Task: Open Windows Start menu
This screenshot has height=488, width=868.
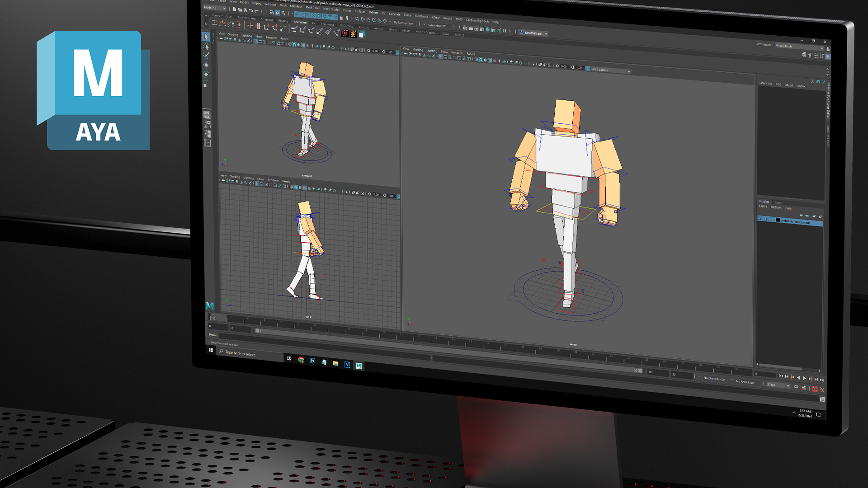Action: [x=211, y=350]
